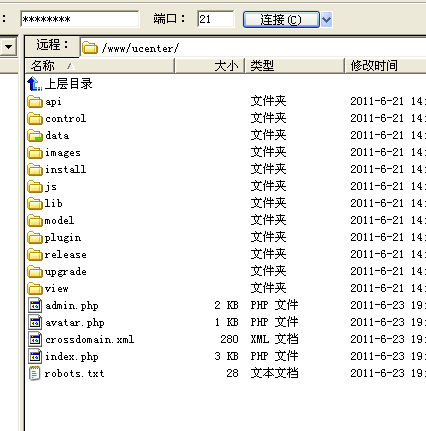Select the api folder icon

35,102
